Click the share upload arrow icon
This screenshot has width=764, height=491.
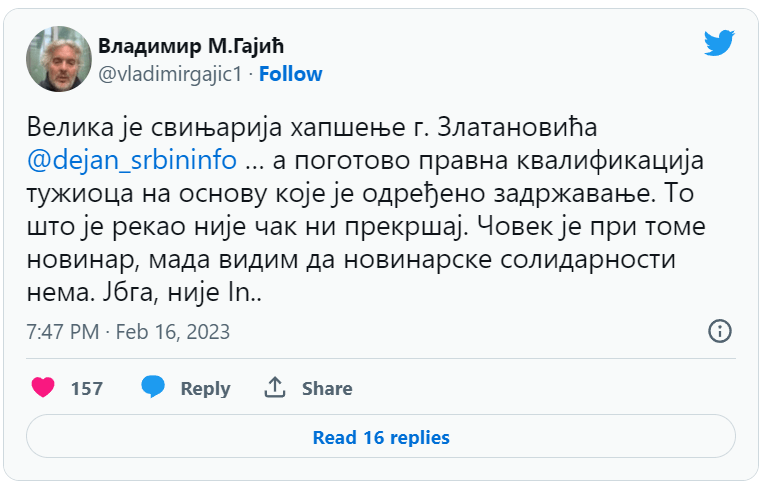[x=275, y=387]
